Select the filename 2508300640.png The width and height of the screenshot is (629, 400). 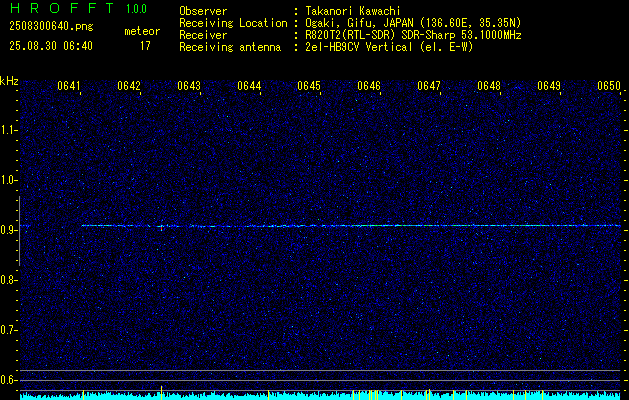pyautogui.click(x=51, y=26)
